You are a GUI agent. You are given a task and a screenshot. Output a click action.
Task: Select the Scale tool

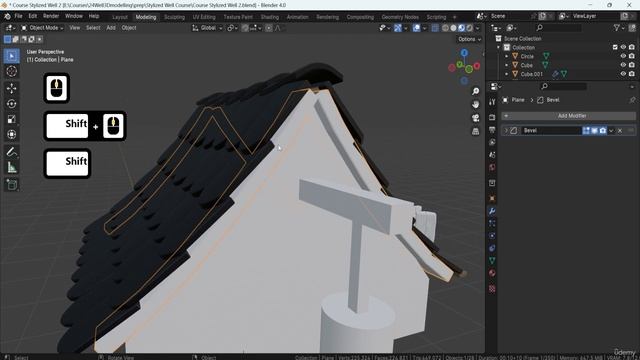11,119
